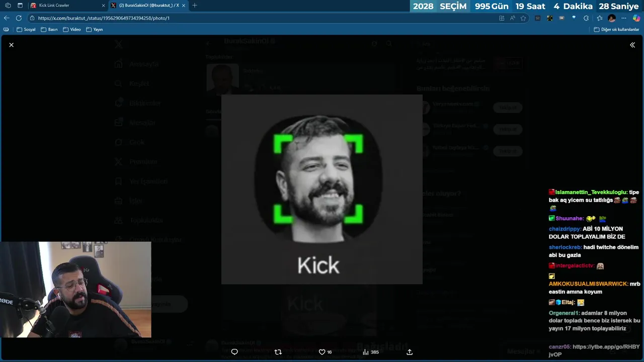Open the Video bookmarks folder
Image resolution: width=644 pixels, height=362 pixels.
pyautogui.click(x=72, y=29)
